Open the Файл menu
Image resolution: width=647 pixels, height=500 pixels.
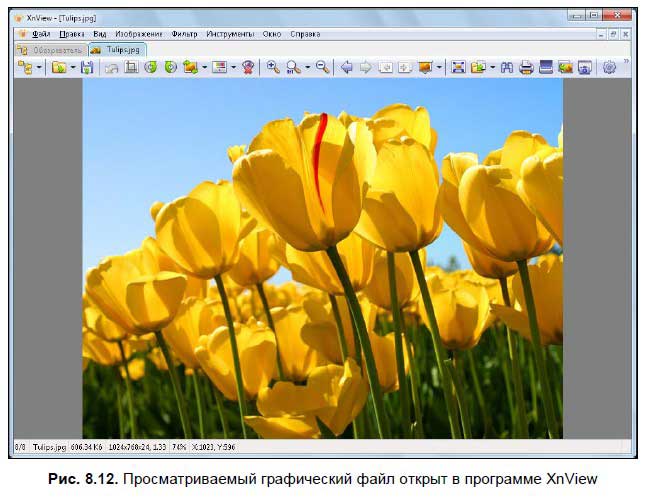tap(40, 33)
